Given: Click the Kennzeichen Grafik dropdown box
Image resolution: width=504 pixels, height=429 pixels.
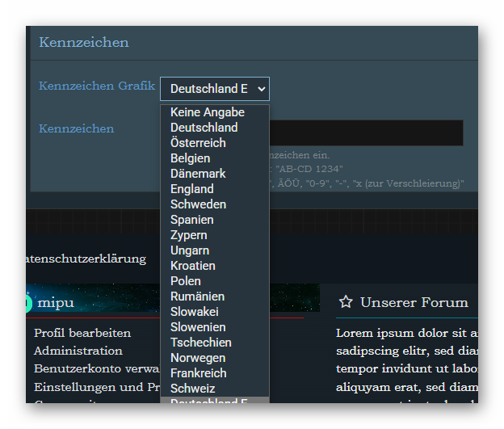Looking at the screenshot, I should coord(214,89).
